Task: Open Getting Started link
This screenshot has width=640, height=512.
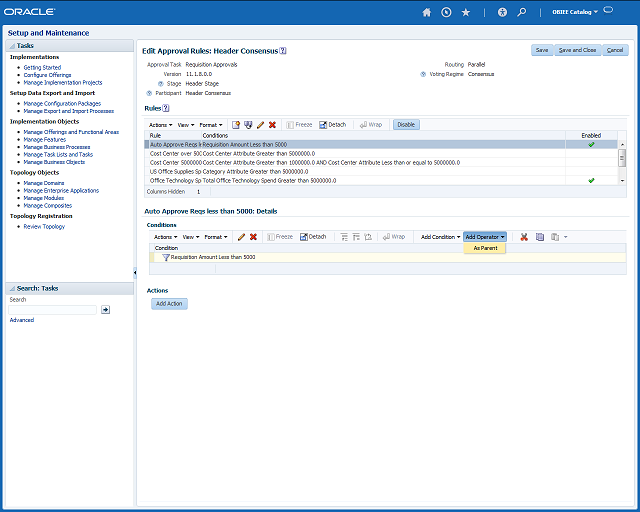Action: tap(42, 68)
